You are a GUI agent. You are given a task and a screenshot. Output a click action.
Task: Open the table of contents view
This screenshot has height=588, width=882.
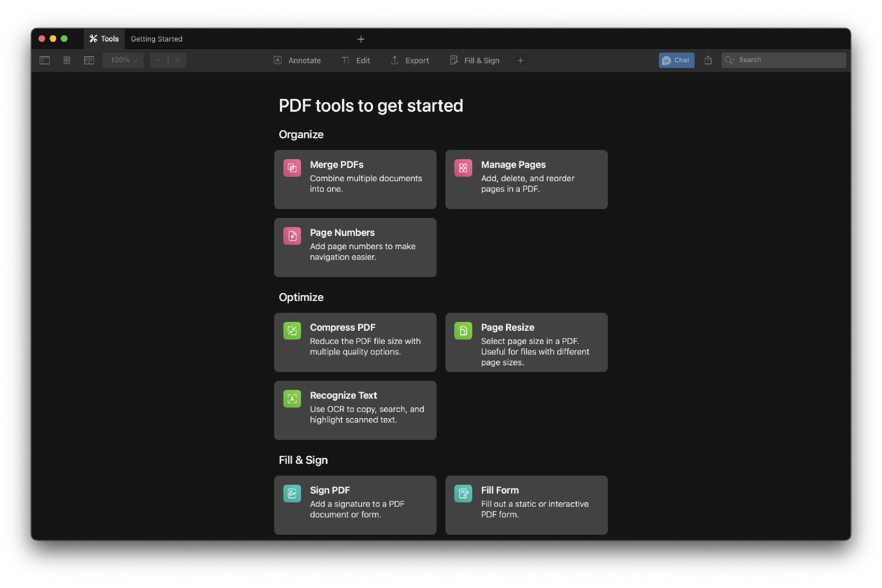pyautogui.click(x=89, y=60)
